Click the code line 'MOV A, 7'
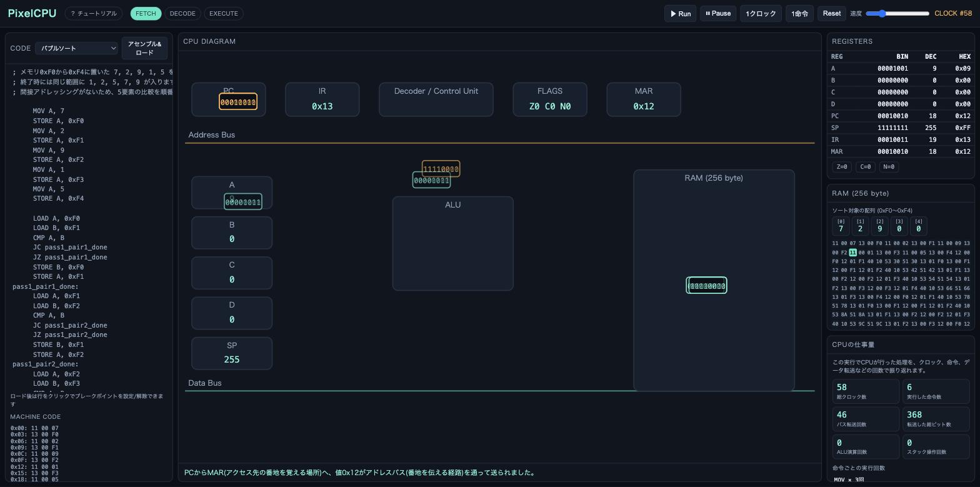Image resolution: width=980 pixels, height=487 pixels. tap(49, 111)
